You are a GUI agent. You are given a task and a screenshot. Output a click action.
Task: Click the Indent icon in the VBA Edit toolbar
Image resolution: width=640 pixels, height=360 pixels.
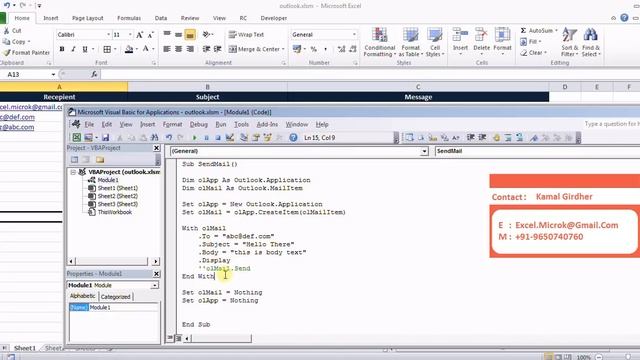471,138
